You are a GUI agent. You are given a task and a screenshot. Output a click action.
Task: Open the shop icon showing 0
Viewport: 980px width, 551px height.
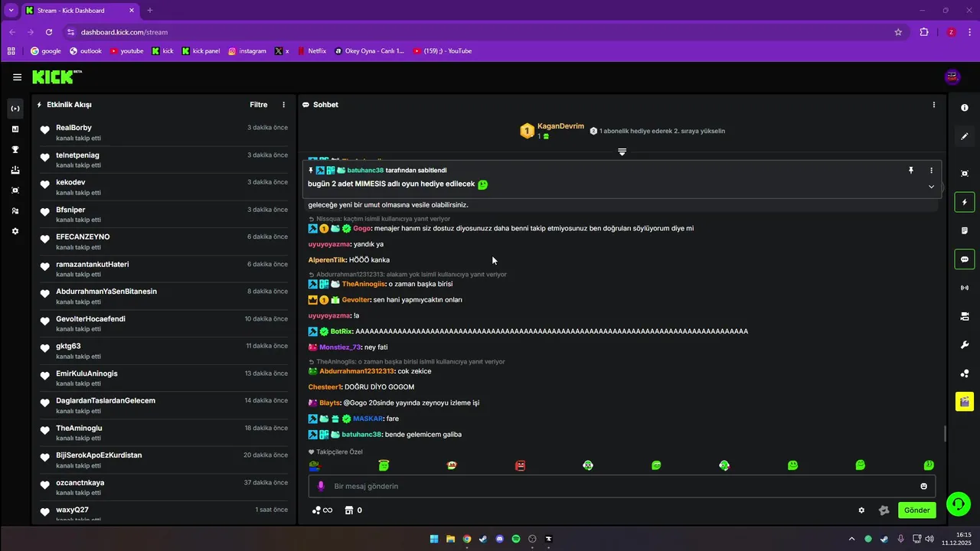[354, 510]
